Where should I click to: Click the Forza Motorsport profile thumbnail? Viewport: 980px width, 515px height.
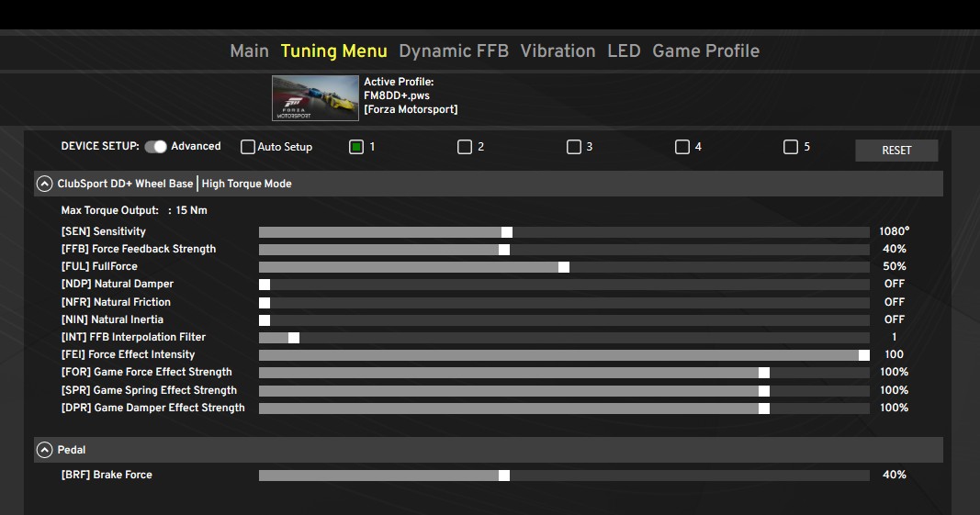point(315,97)
